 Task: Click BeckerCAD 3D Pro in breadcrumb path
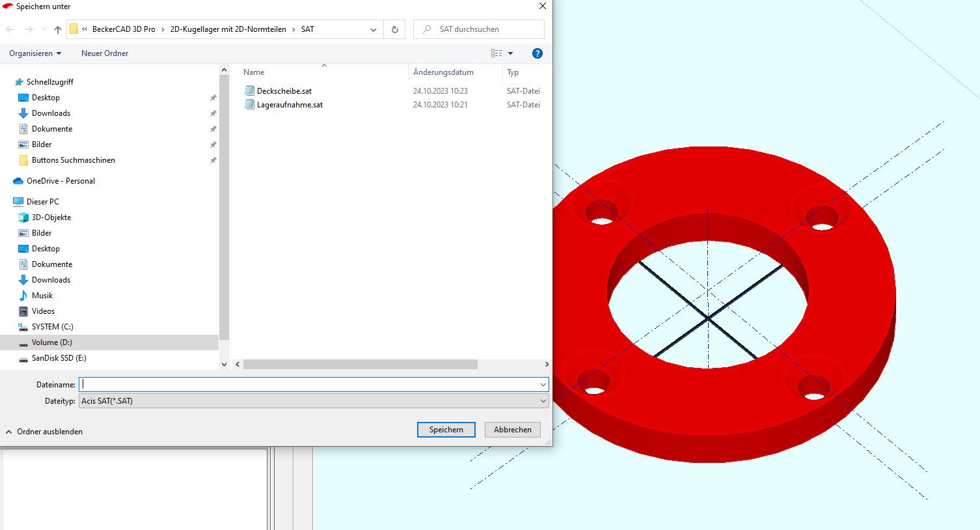coord(124,29)
